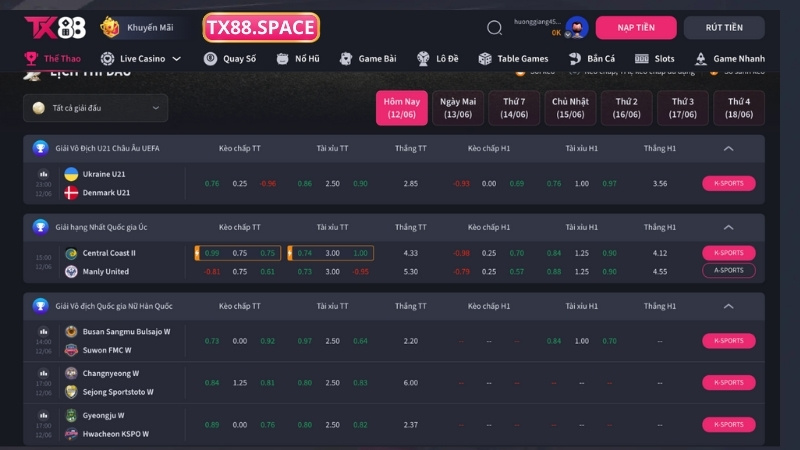Viewport: 800px width, 450px height.
Task: Click K-SPORTS button for Ukraine U21 match
Action: tap(729, 183)
